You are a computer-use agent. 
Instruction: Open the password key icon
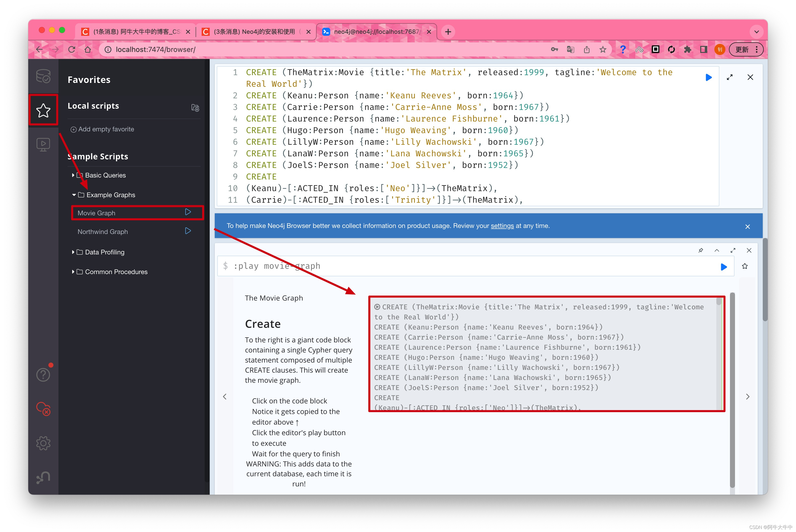(555, 49)
